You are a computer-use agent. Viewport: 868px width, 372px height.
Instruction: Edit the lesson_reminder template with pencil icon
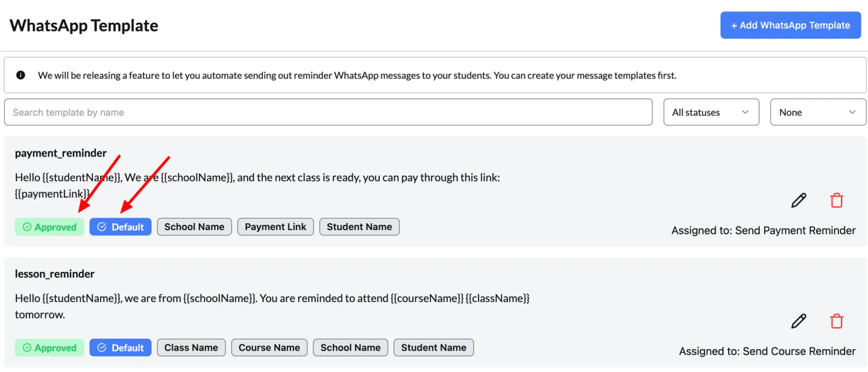[799, 321]
